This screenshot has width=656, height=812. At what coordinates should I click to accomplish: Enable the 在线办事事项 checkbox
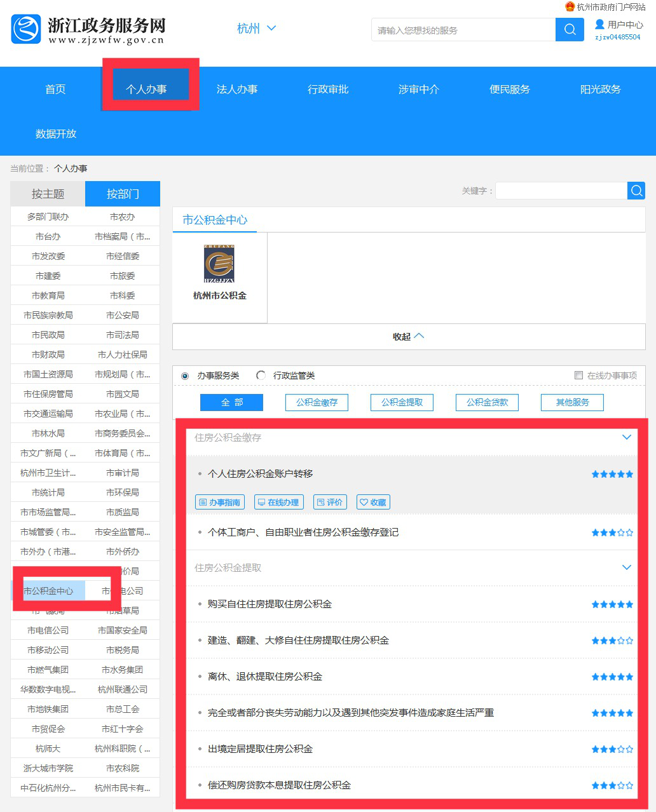[577, 375]
